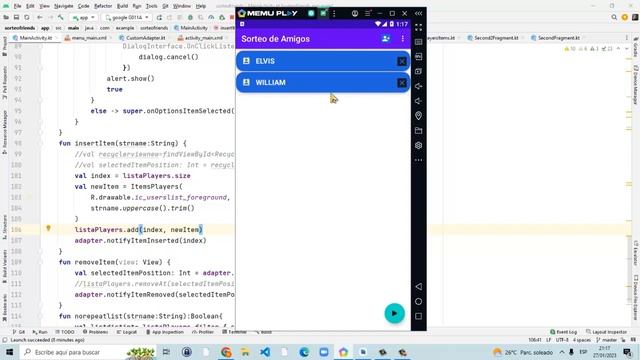
Task: Click the main breadcrumb in navigation bar
Action: 73,28
